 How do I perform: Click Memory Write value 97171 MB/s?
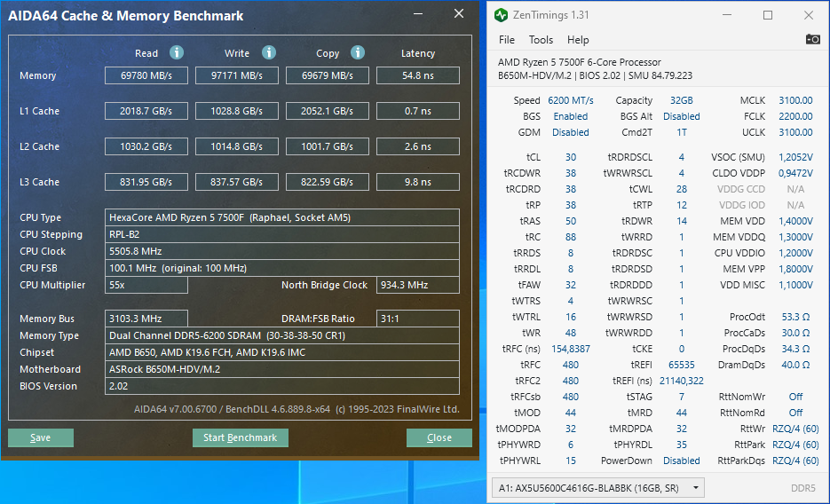pos(237,75)
